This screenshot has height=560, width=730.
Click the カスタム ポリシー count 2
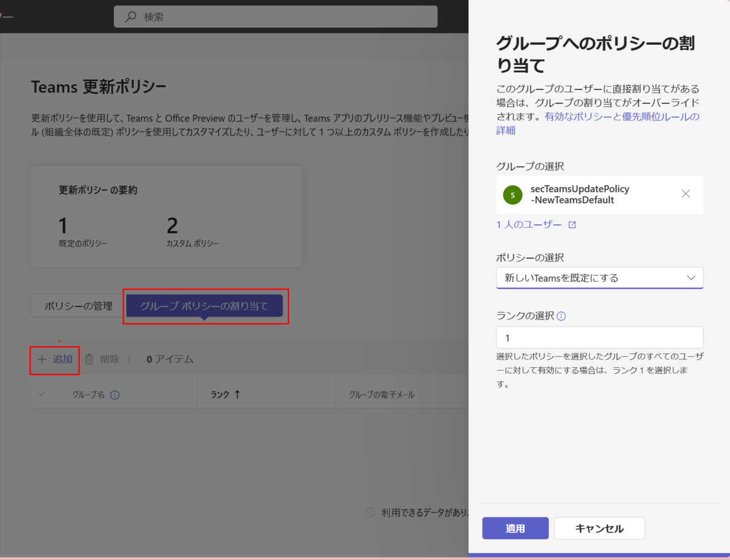point(172,226)
